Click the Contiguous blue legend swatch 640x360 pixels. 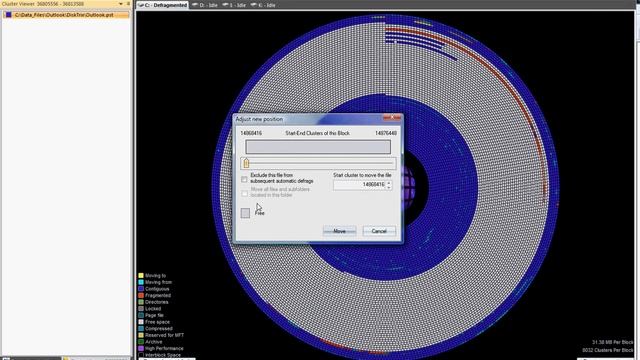[141, 289]
